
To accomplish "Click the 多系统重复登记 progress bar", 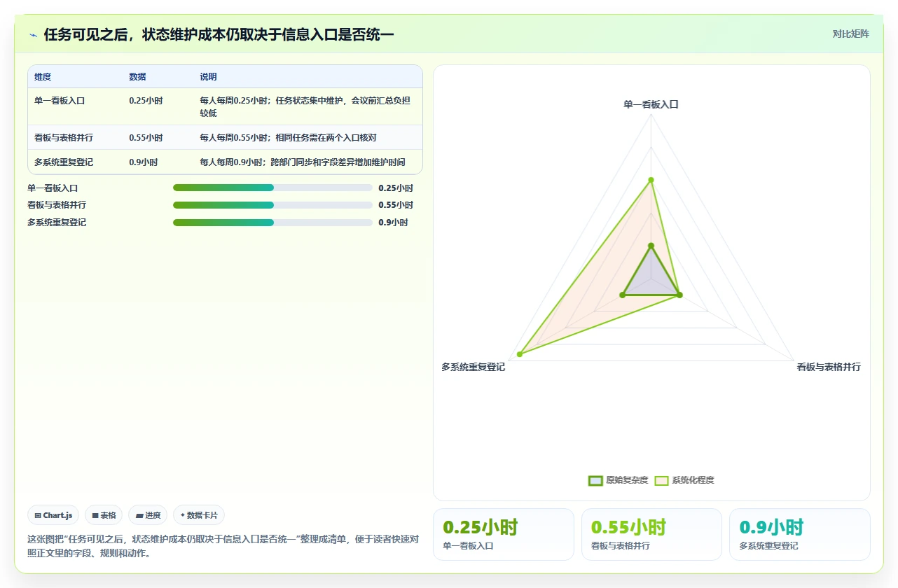I will pyautogui.click(x=272, y=223).
